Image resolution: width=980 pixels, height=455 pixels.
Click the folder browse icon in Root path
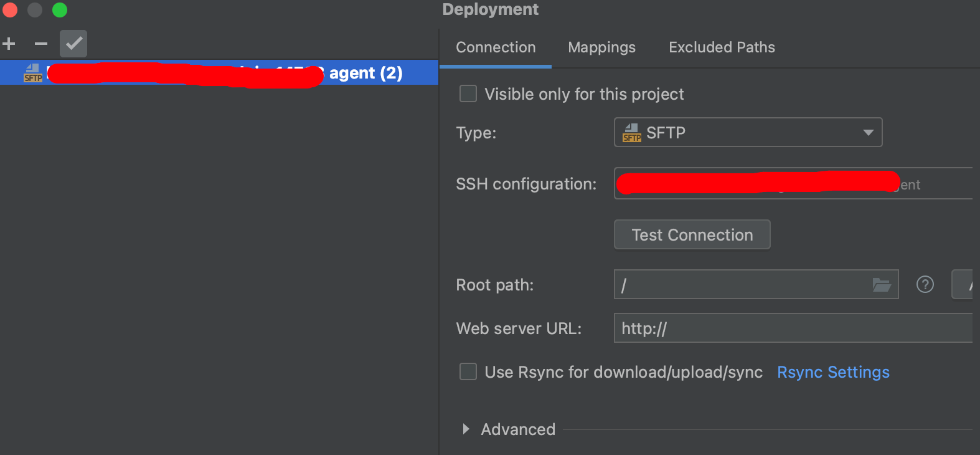pyautogui.click(x=882, y=285)
